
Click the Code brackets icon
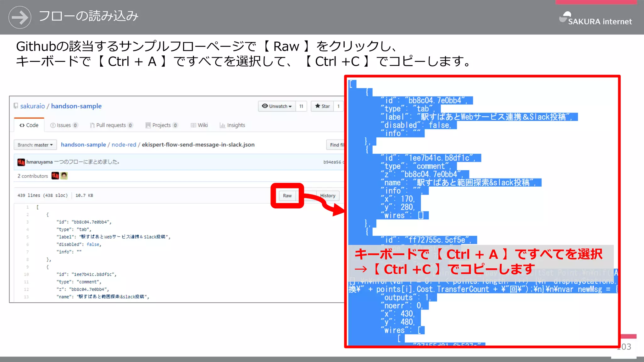[22, 125]
